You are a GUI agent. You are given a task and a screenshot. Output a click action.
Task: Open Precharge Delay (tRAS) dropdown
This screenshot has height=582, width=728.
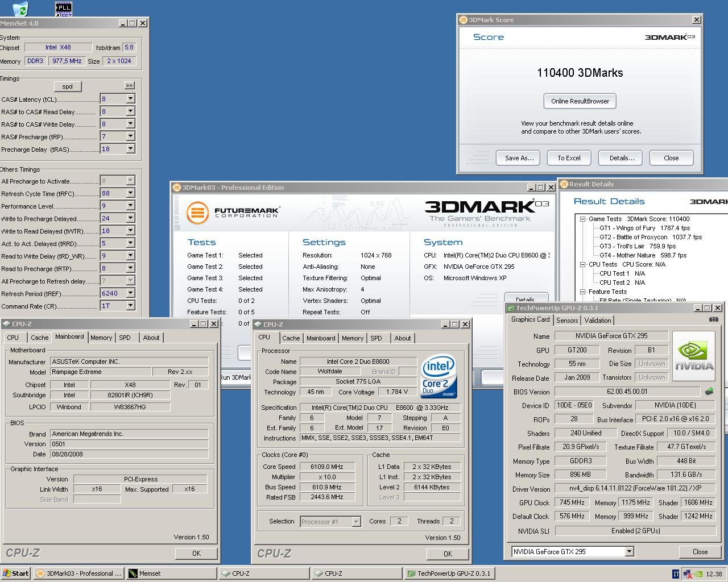tap(130, 149)
